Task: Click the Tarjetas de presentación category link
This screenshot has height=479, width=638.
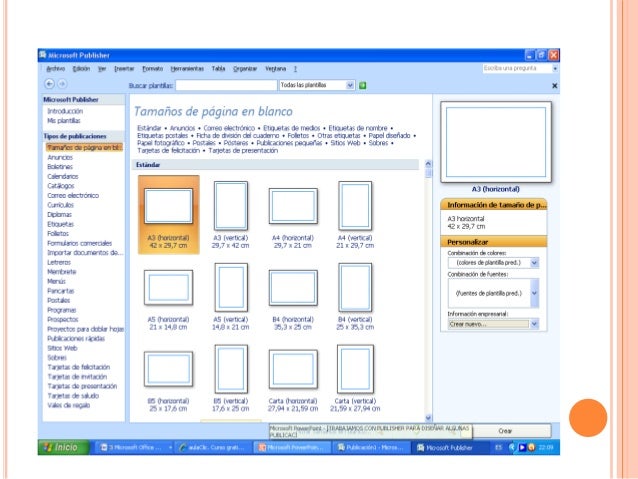Action: click(x=243, y=151)
